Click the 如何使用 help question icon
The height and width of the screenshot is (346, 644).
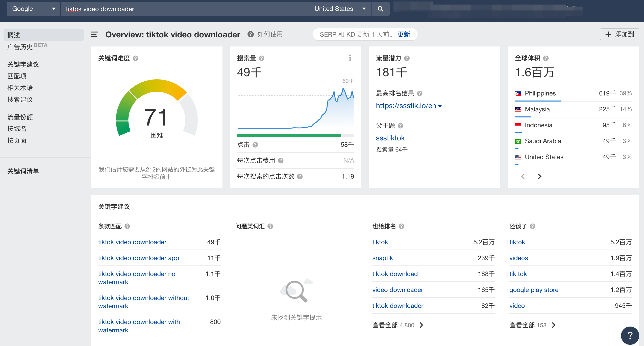point(251,34)
